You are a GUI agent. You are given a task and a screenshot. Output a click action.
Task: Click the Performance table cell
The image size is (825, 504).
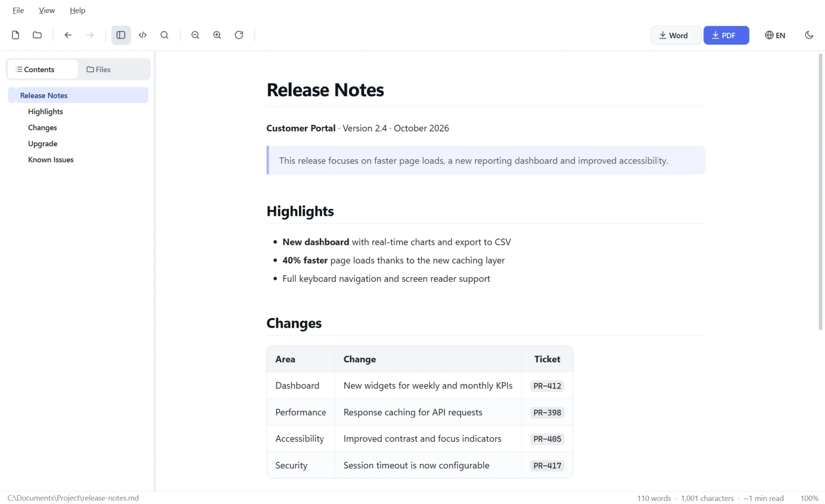tap(301, 412)
